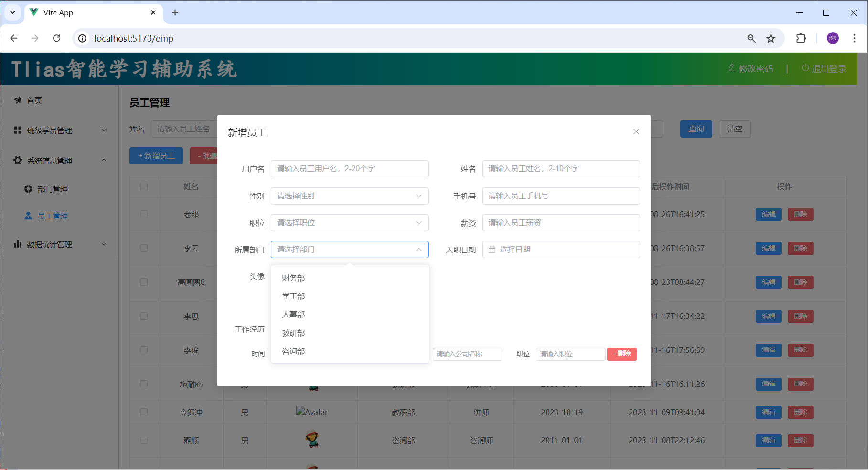868x470 pixels.
Task: Click the browser zoom magnifier icon
Action: (x=751, y=38)
